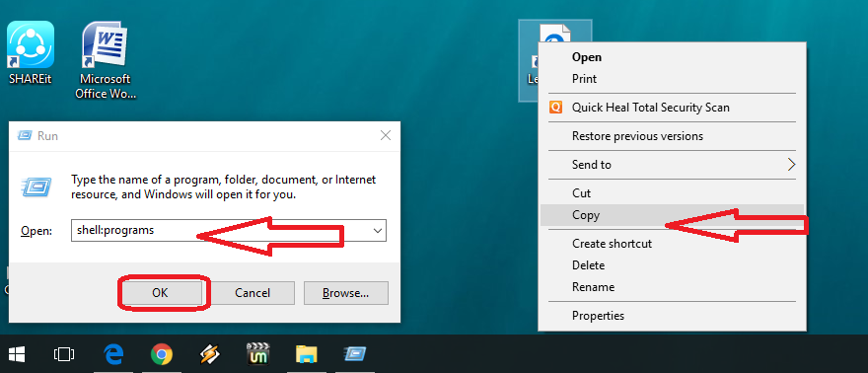
Task: Click Cancel in the Run dialog
Action: [253, 293]
